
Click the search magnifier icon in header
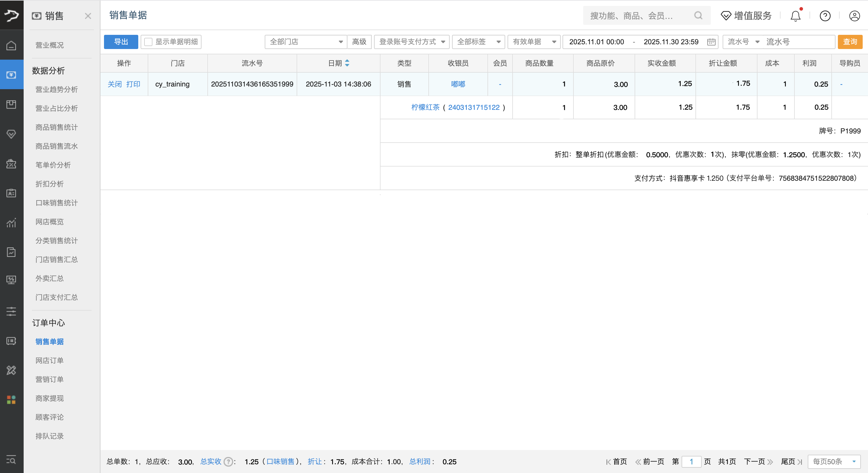pyautogui.click(x=698, y=15)
